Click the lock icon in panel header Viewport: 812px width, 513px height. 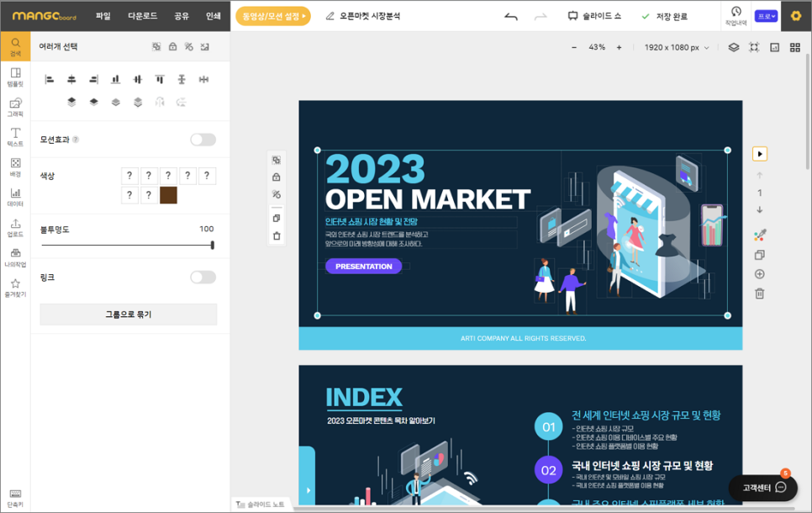click(172, 46)
